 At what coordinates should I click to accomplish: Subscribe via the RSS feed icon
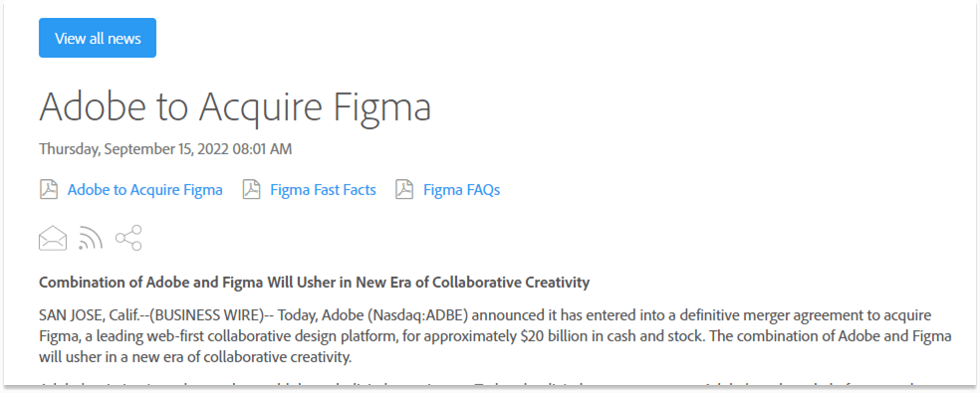[x=91, y=238]
